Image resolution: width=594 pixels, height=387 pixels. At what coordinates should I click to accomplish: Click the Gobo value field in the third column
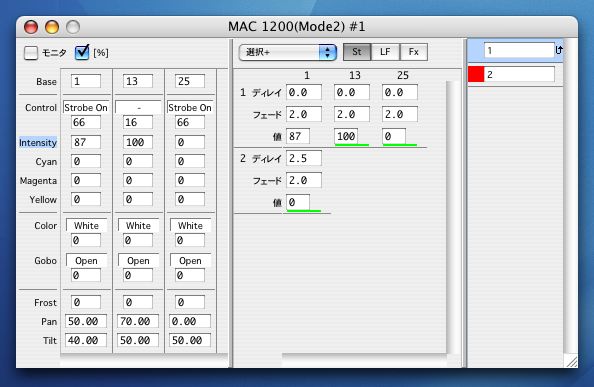point(190,275)
